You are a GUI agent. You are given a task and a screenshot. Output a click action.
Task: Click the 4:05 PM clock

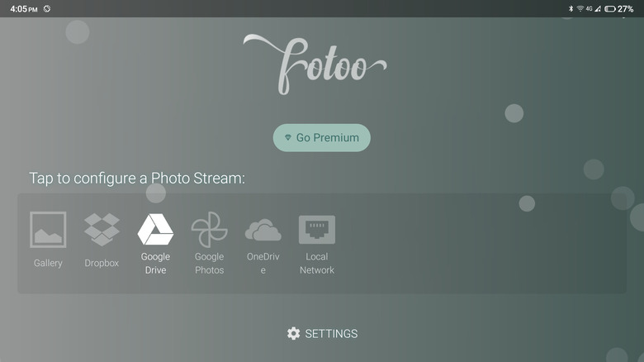(x=24, y=8)
